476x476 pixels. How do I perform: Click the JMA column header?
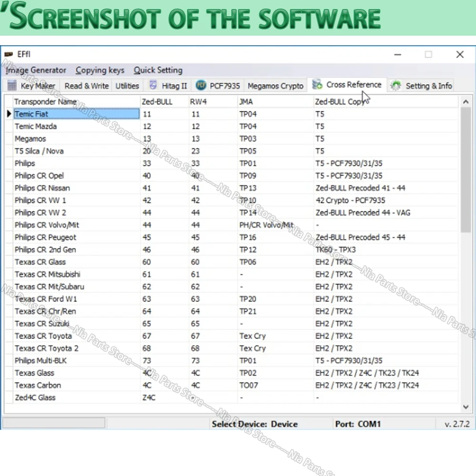pyautogui.click(x=275, y=101)
